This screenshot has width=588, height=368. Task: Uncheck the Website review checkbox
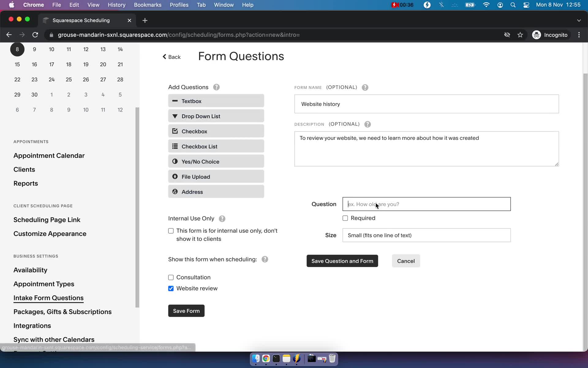(171, 289)
